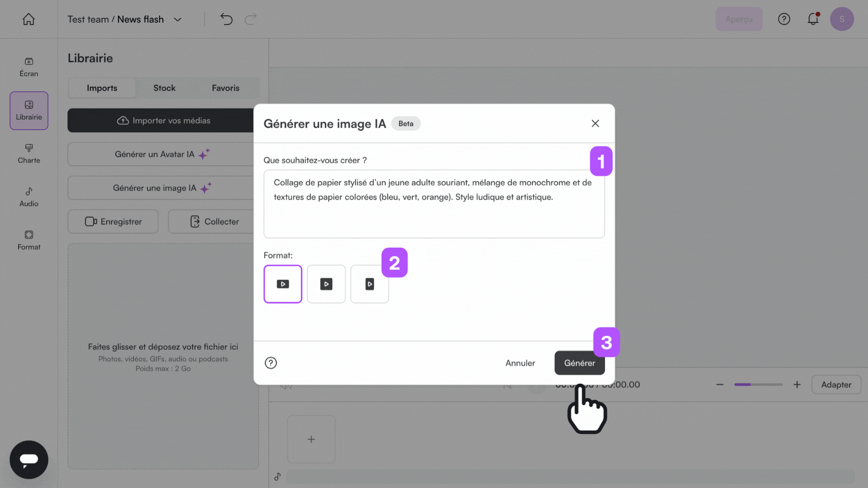The height and width of the screenshot is (488, 868).
Task: Select the Librairie sidebar icon
Action: (x=28, y=110)
